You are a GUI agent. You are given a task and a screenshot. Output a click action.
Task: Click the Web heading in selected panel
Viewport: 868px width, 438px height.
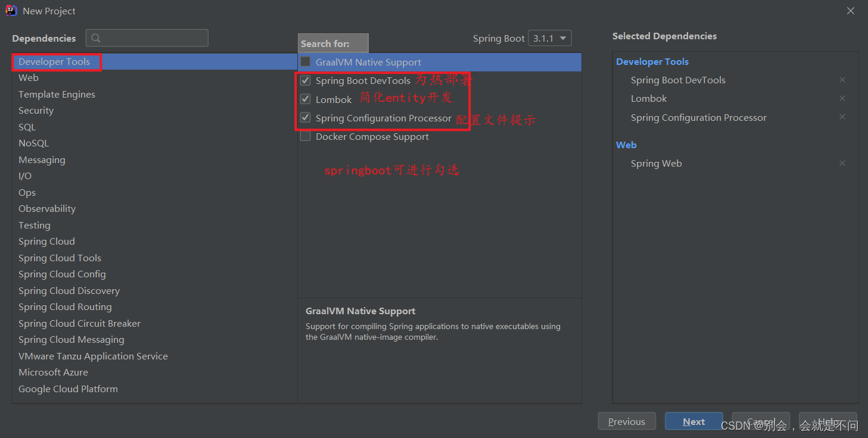[626, 145]
